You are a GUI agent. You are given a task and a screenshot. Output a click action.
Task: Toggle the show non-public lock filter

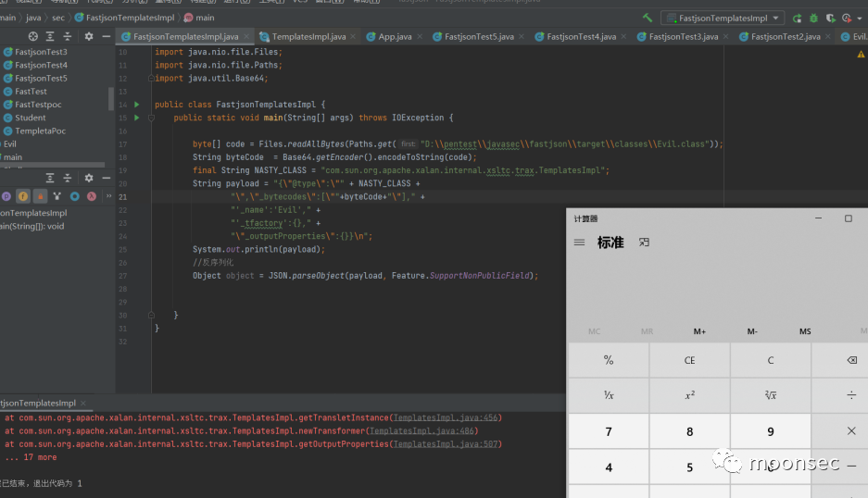pos(40,196)
